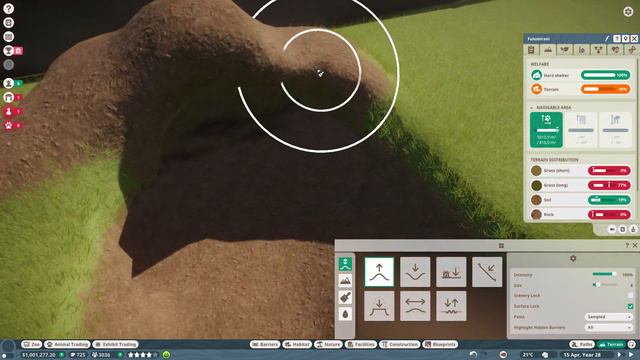Open the Highlight Hidden Barriers dropdown

(x=609, y=327)
